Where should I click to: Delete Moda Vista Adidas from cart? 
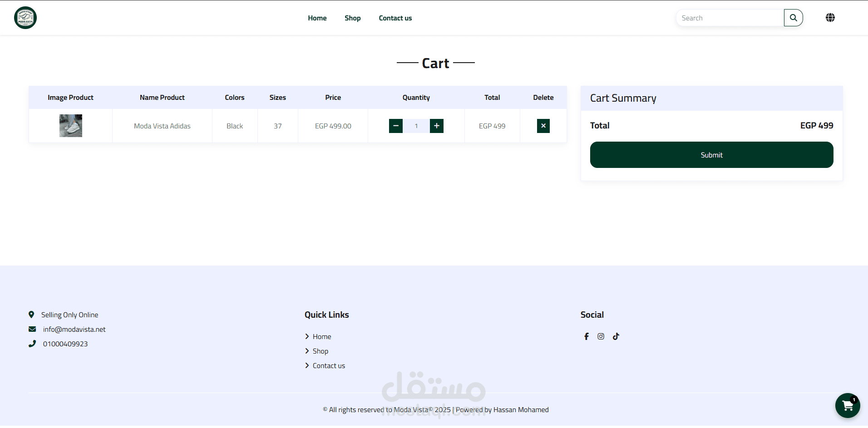click(543, 126)
